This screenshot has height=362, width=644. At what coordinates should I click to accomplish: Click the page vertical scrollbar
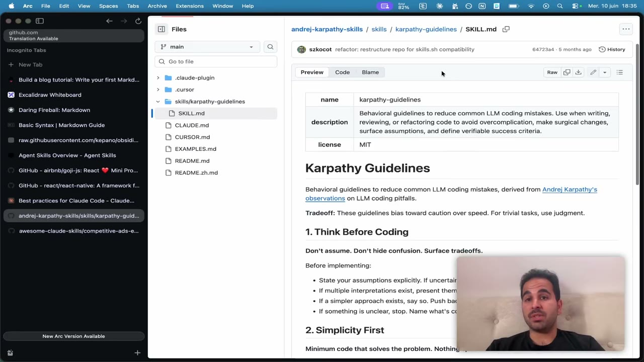pos(637,115)
